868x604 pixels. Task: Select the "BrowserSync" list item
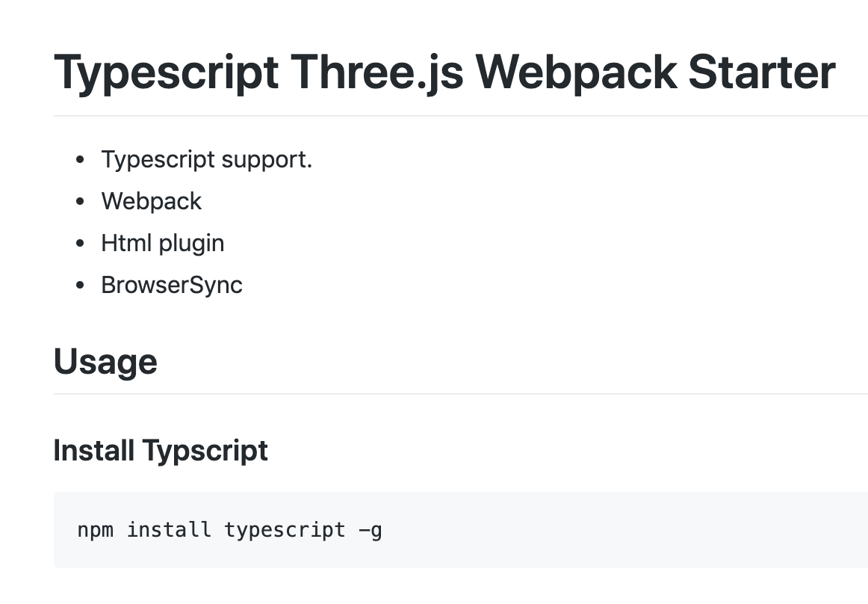[172, 286]
